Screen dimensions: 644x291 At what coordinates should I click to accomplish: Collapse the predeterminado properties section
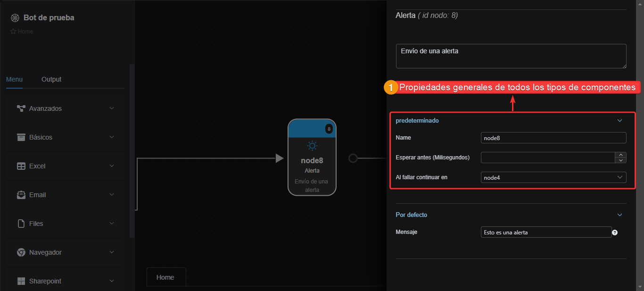point(619,121)
